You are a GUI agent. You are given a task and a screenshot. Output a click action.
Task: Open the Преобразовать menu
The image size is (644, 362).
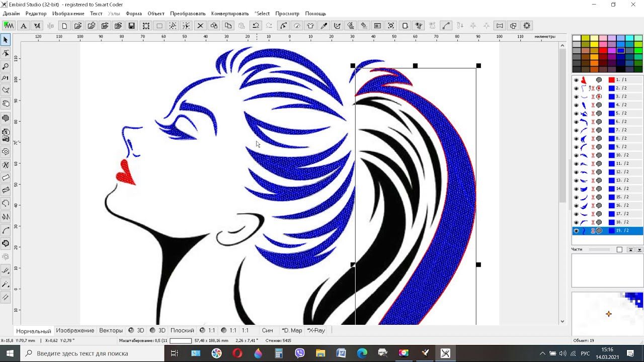[188, 14]
